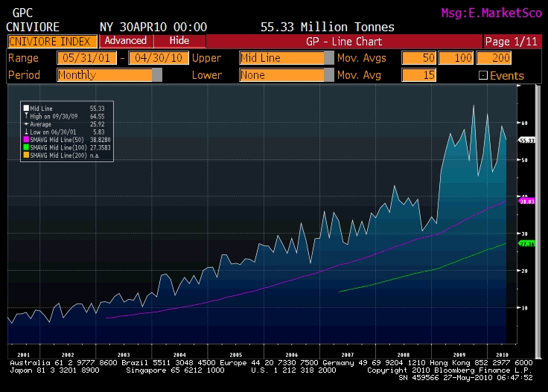This screenshot has width=548, height=392.
Task: Edit the 100-period moving average field
Action: [456, 58]
